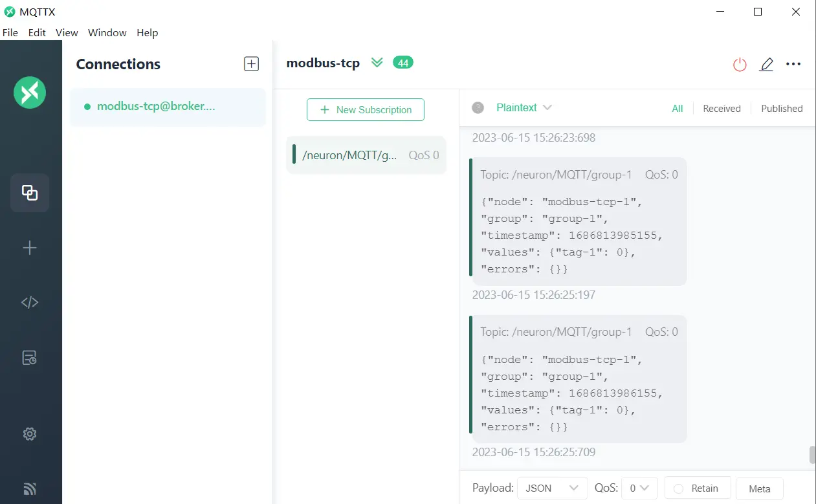Add new connection with plus box icon
Screen dimensions: 816x504
click(251, 64)
